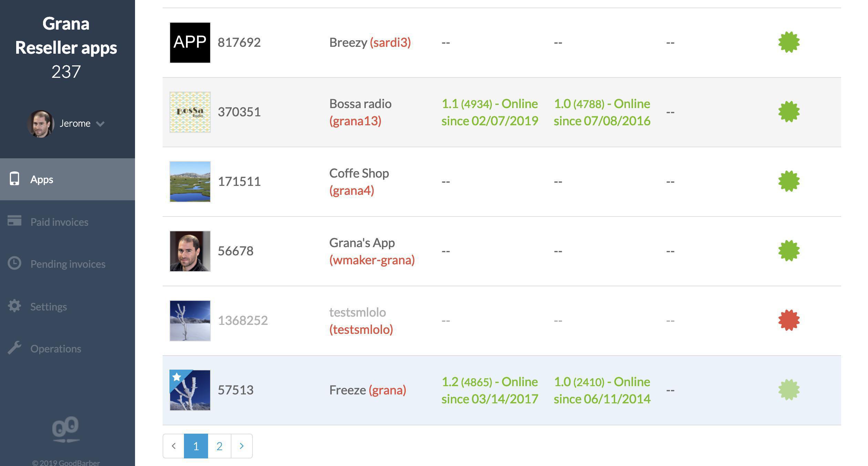Click the Operations wrench icon
Viewport: 868px width, 466px height.
click(x=14, y=348)
